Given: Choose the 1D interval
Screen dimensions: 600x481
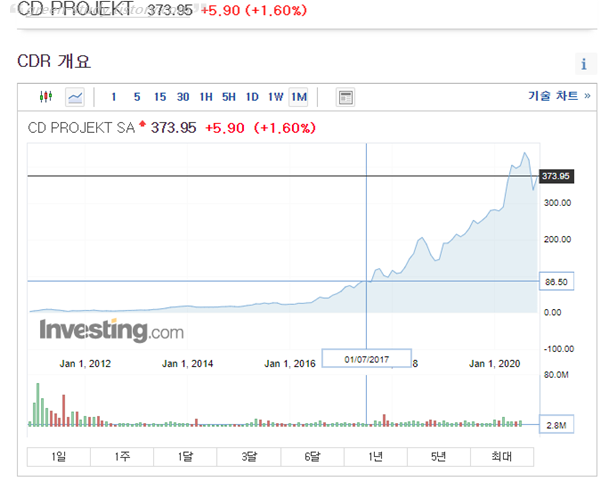Looking at the screenshot, I should coord(252,97).
